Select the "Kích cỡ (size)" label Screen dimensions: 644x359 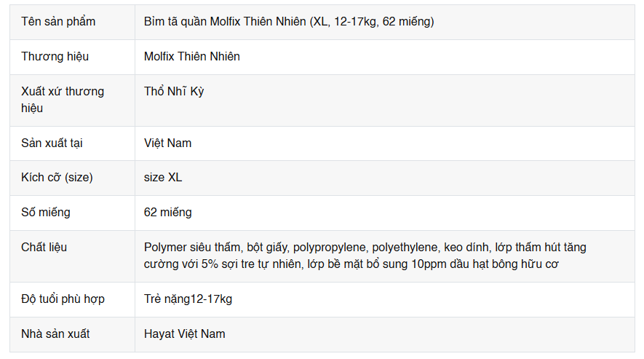(x=57, y=178)
